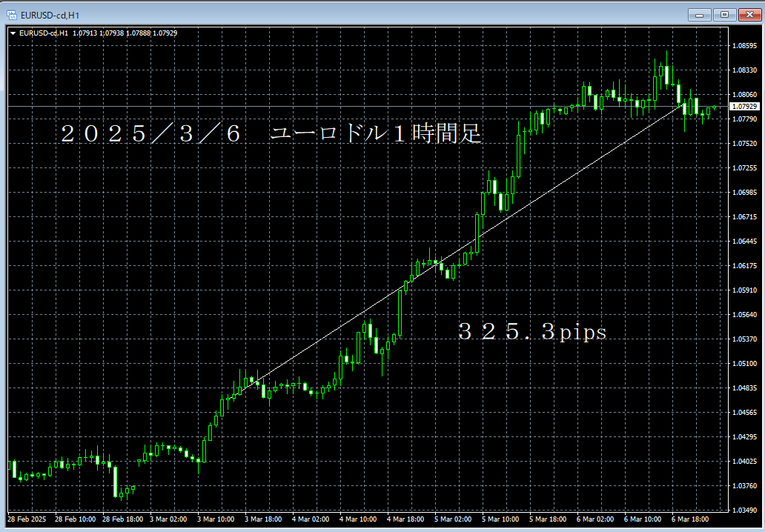Maximize the EURUSD-cd,H1 chart window
765x532 pixels.
click(724, 14)
